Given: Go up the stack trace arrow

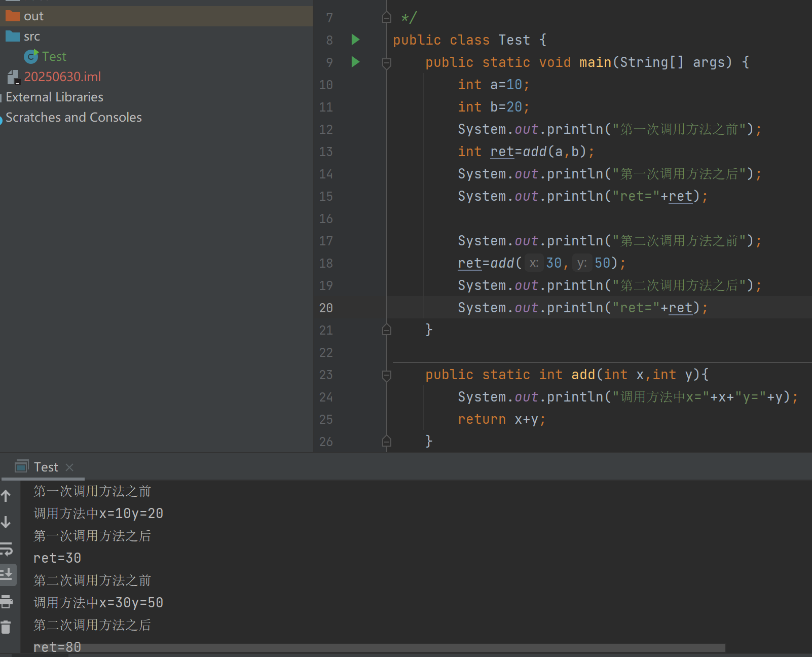Looking at the screenshot, I should click(x=6, y=496).
